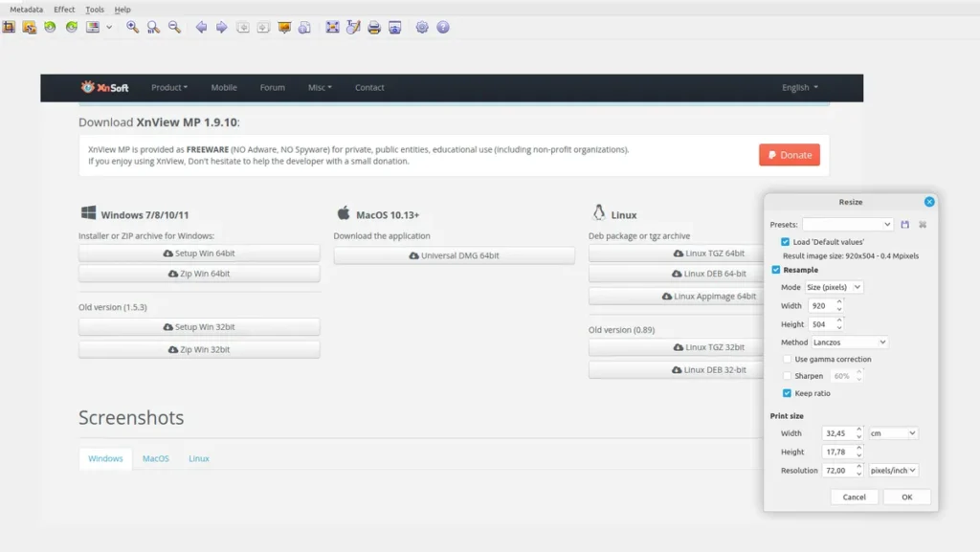This screenshot has height=552, width=980.
Task: Open help with the question mark icon
Action: 443,27
